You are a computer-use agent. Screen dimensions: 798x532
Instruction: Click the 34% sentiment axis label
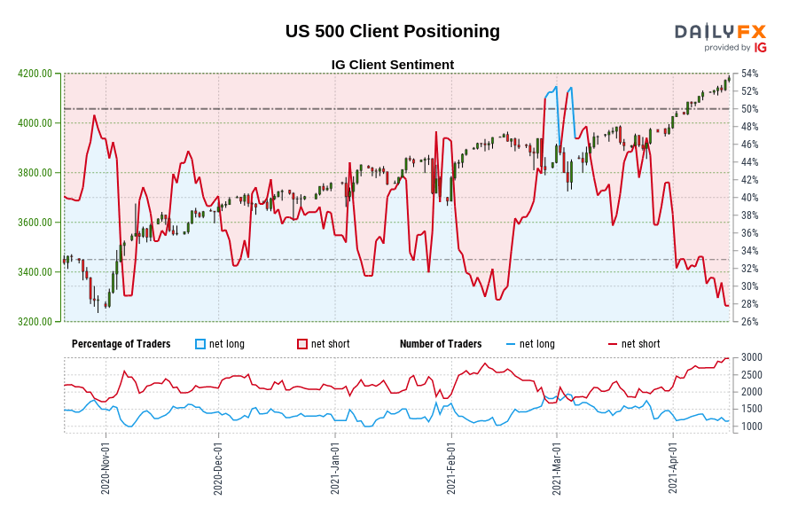[749, 251]
